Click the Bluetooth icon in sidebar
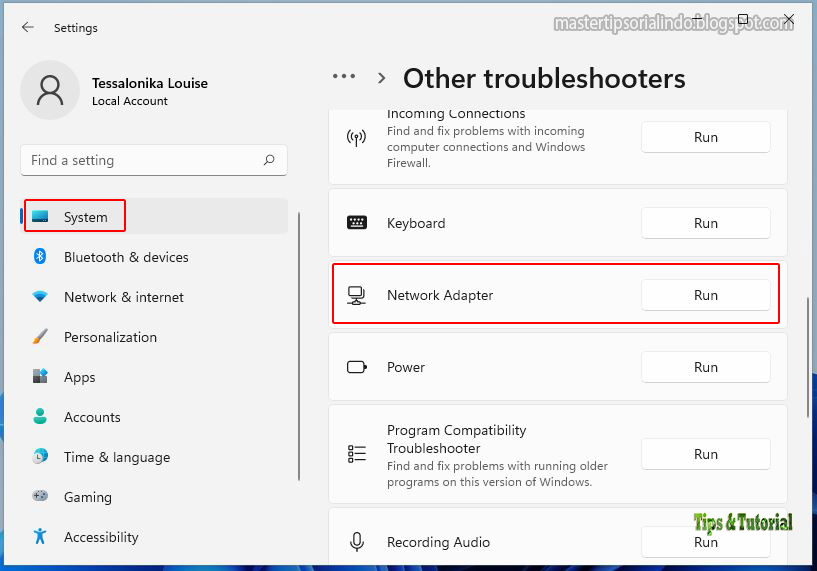Viewport: 817px width, 571px height. (40, 256)
